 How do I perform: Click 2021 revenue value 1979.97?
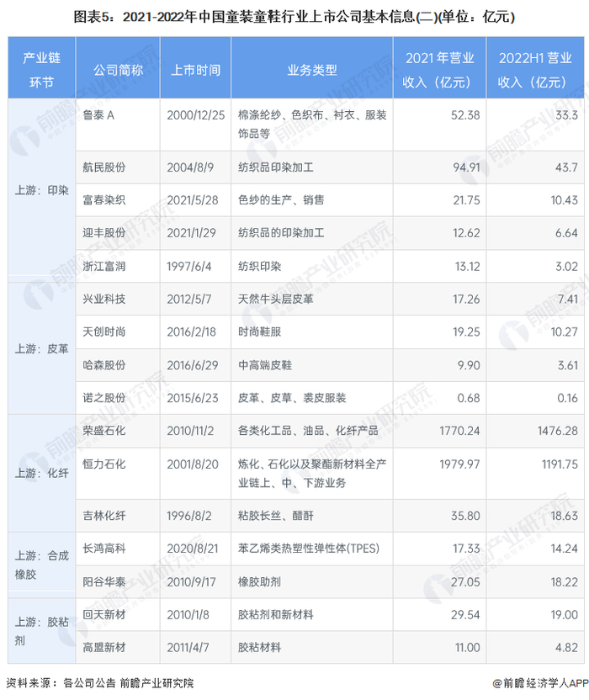pyautogui.click(x=459, y=464)
